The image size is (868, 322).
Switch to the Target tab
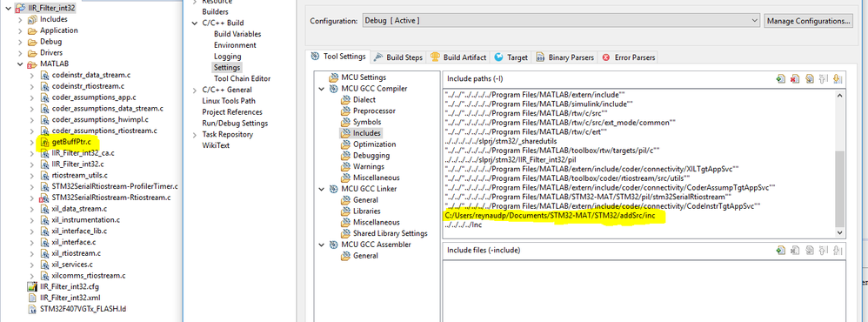(511, 57)
